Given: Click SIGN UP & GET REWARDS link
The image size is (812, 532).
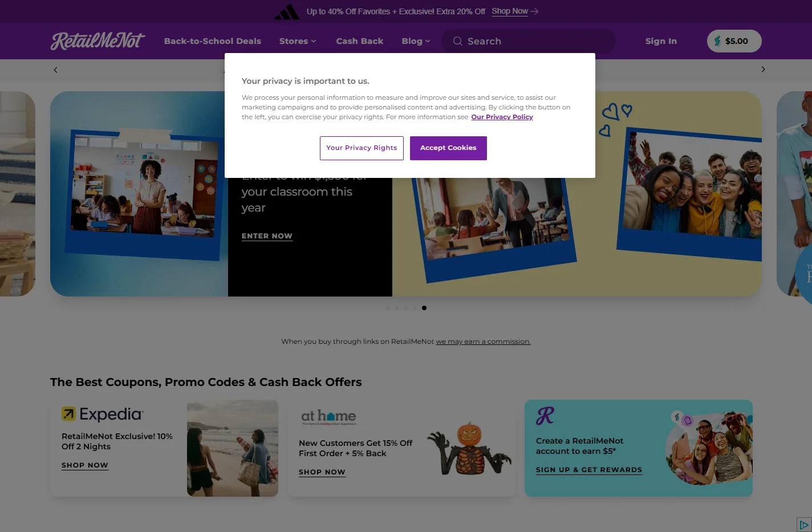Looking at the screenshot, I should coord(589,470).
